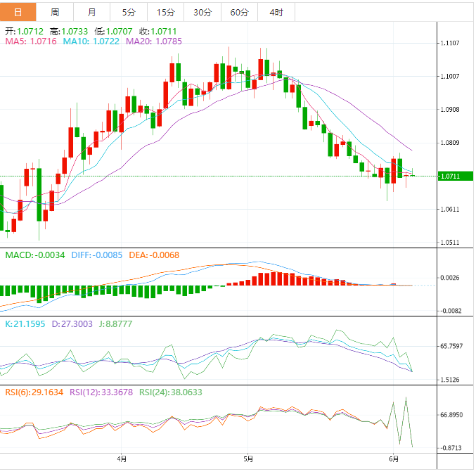This screenshot has height=474, width=476.
Task: Open the 60分 timeframe tab
Action: tap(239, 12)
